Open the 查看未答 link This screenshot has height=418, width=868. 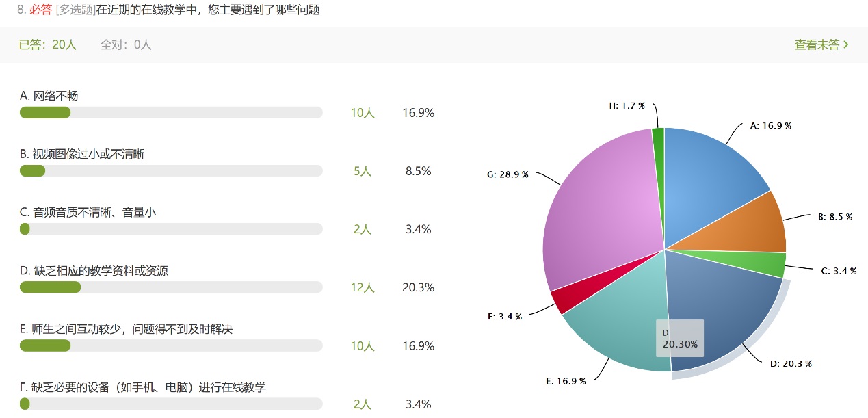[x=821, y=44]
